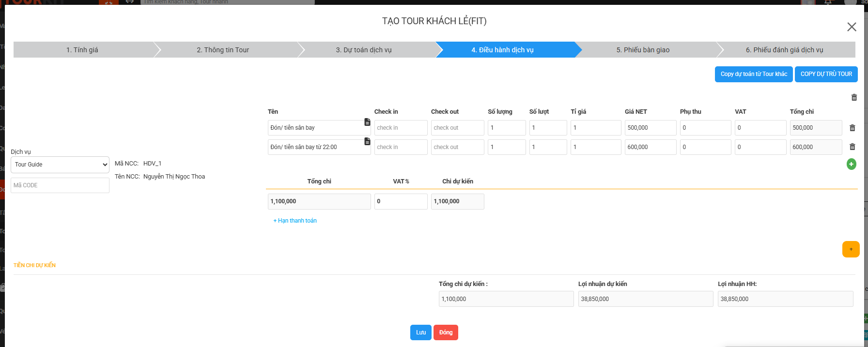Click the trash icon above the service table
Screen dimensions: 868x347
point(854,97)
